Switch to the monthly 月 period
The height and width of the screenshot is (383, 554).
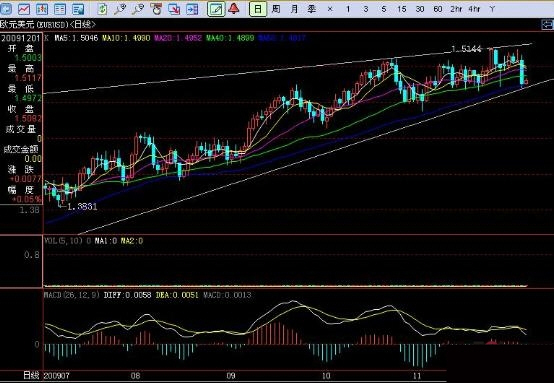tap(294, 9)
